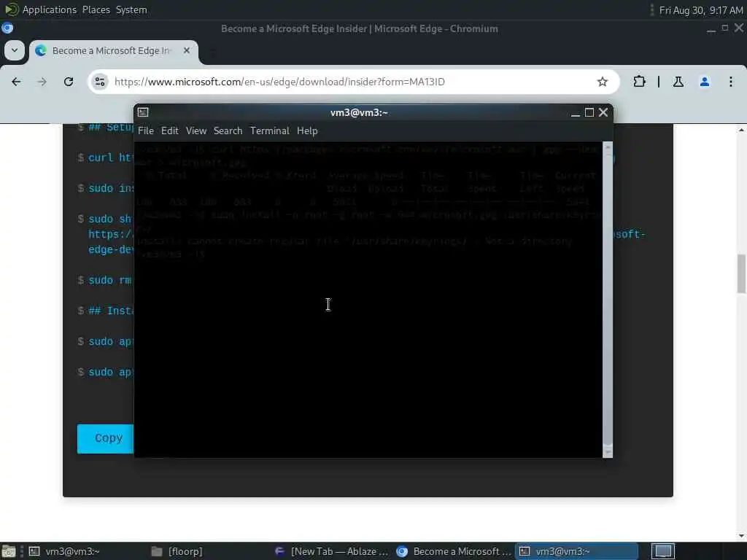Close the vm3@vm3 terminal window
Image resolution: width=747 pixels, height=560 pixels.
tap(603, 112)
